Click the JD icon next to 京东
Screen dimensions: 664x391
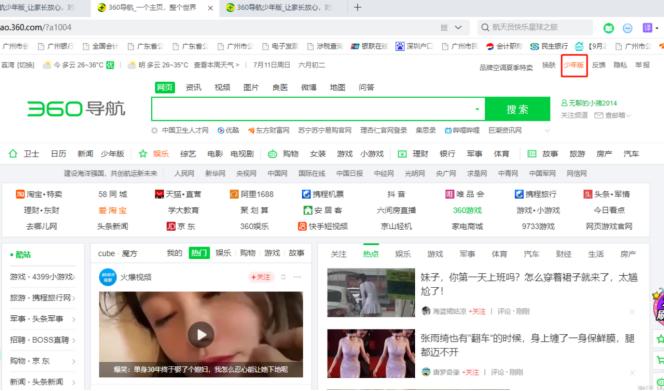(171, 226)
